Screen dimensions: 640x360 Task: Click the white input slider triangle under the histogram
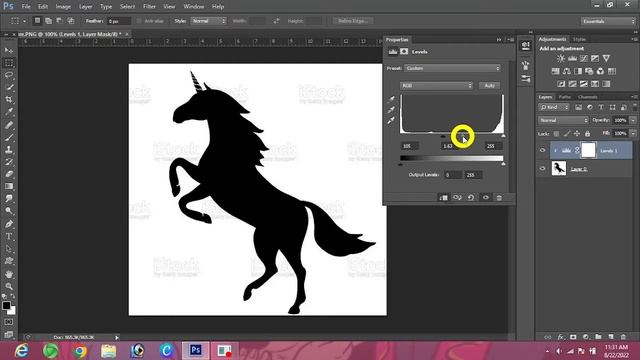click(x=503, y=136)
